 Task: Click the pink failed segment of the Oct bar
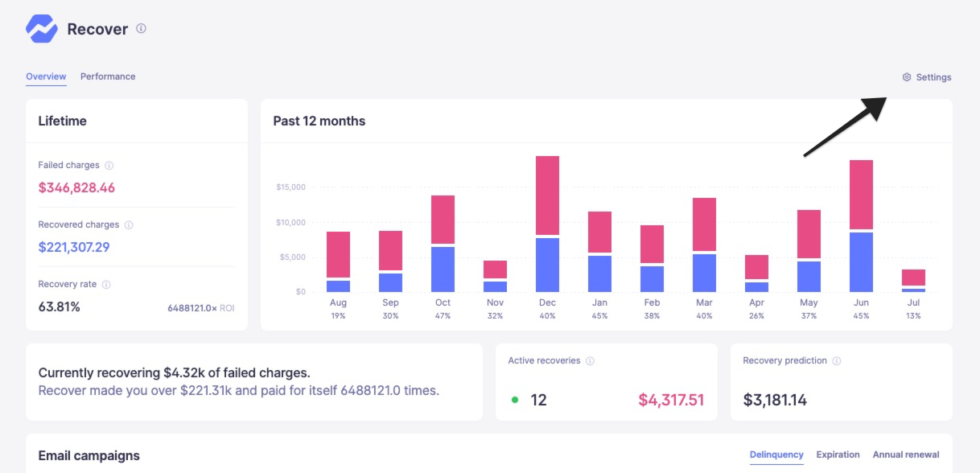tap(443, 219)
